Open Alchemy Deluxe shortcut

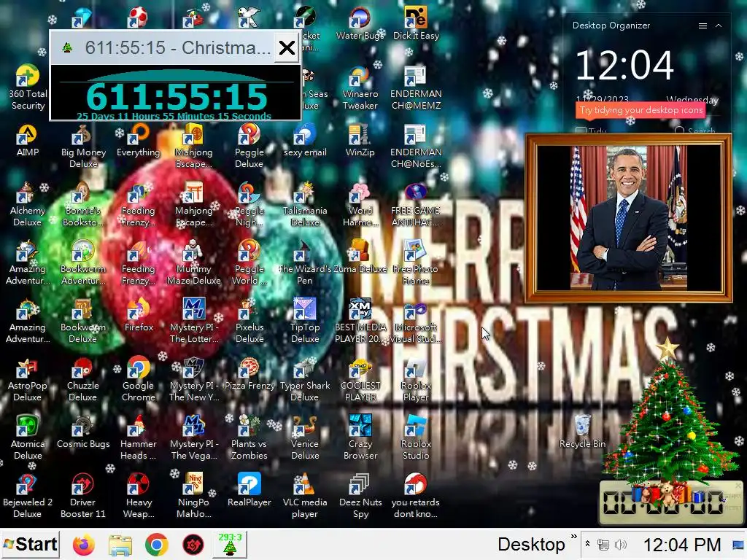point(27,204)
